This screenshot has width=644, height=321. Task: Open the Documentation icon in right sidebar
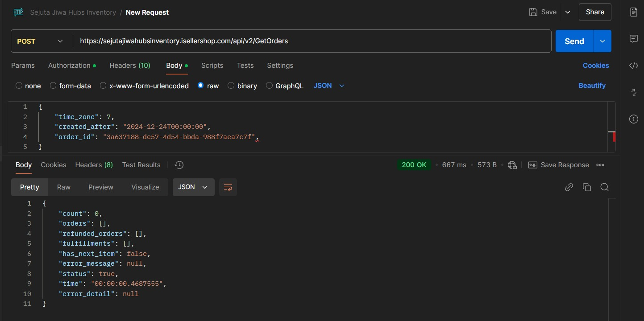pos(633,12)
